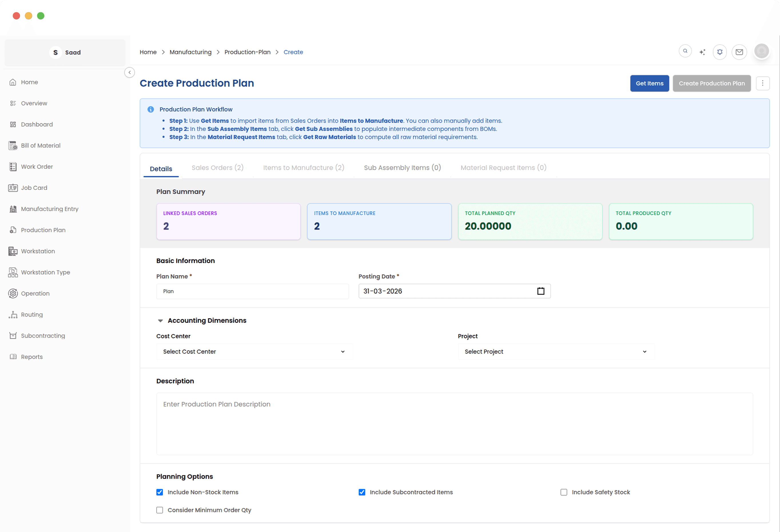The image size is (780, 532).
Task: Click the search icon in header
Action: (x=685, y=51)
